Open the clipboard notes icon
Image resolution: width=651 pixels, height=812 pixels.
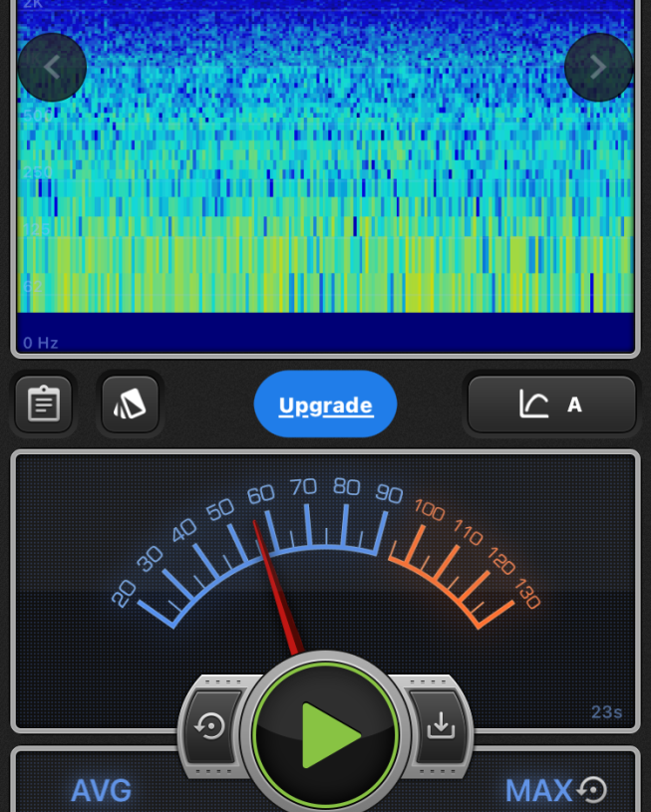[x=44, y=405]
